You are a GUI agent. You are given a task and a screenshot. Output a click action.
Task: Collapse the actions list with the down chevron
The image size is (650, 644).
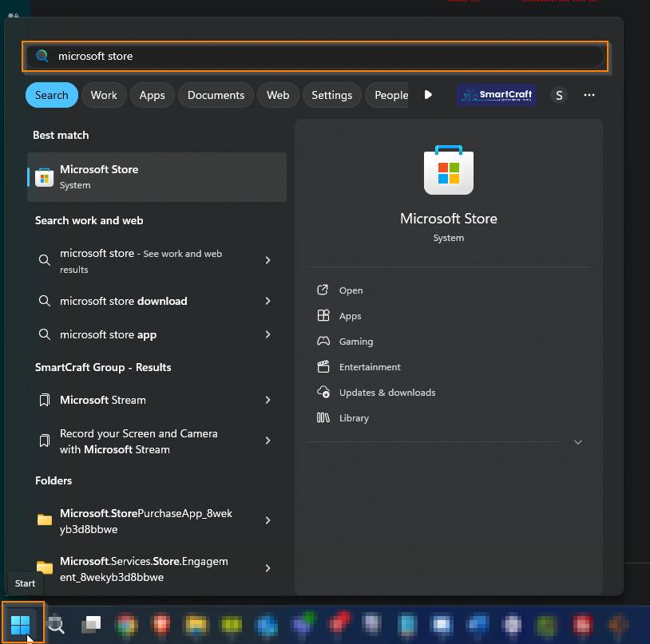point(578,442)
